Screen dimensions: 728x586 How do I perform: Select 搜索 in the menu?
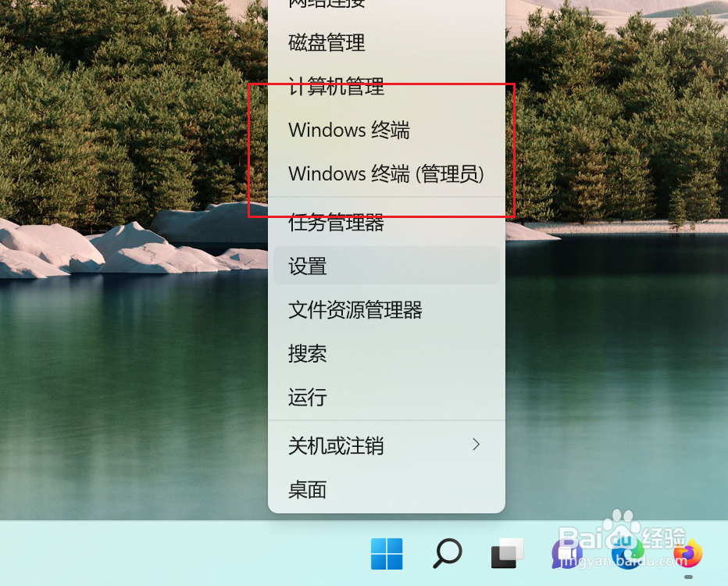tap(306, 354)
